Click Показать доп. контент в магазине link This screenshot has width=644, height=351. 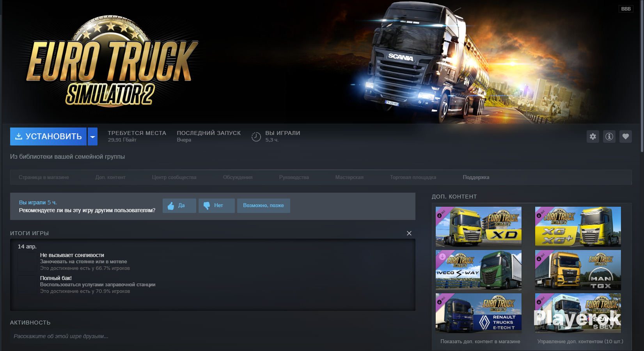point(480,342)
